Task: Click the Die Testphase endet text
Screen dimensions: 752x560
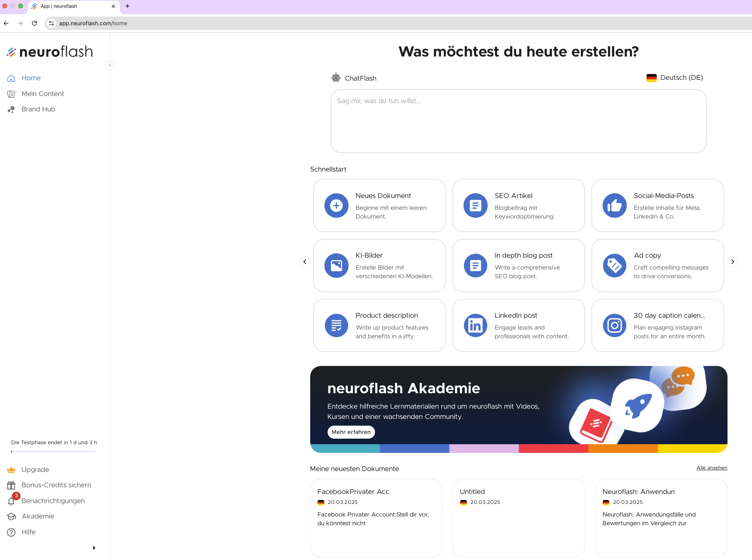Action: (54, 443)
